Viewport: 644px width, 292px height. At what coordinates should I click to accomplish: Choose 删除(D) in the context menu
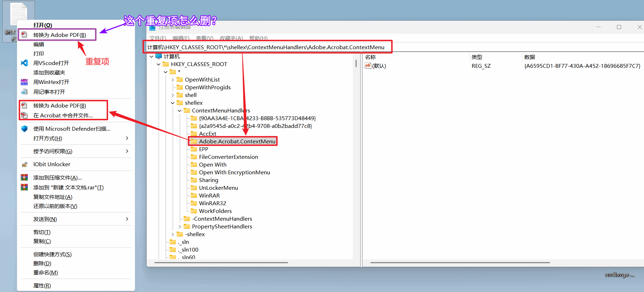76,264
